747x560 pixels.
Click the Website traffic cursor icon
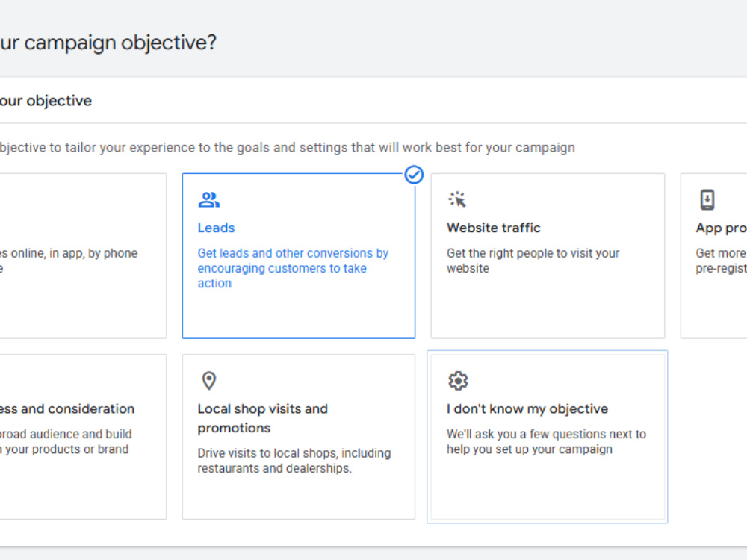click(457, 199)
